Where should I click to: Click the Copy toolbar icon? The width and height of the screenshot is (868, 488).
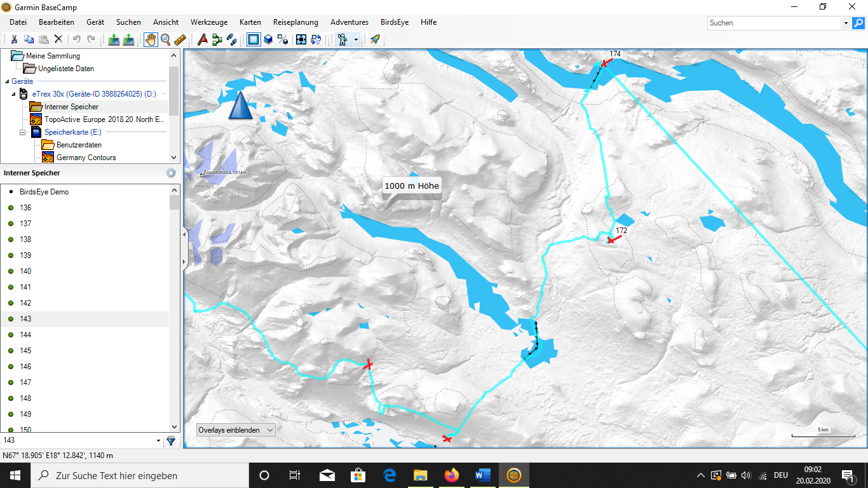[x=29, y=39]
